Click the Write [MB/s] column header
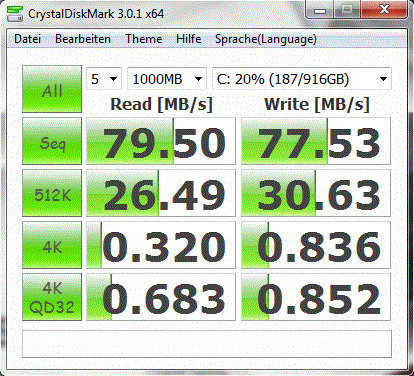 tap(317, 104)
